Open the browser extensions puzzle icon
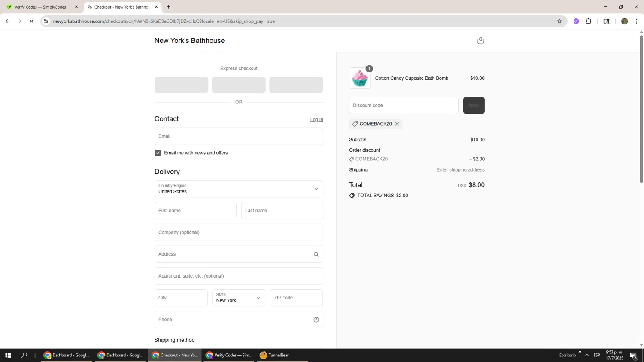The height and width of the screenshot is (362, 644). [x=589, y=21]
